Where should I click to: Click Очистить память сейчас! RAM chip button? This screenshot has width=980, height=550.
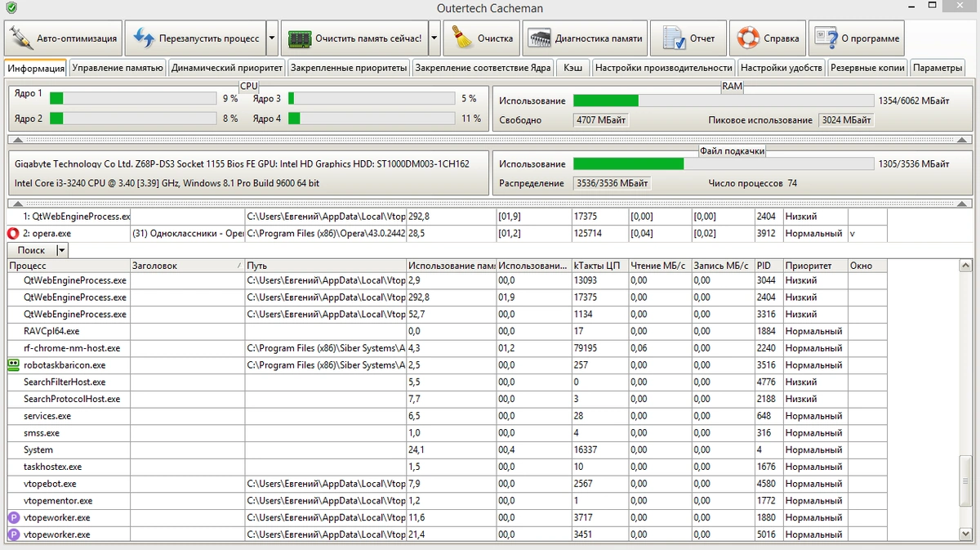pyautogui.click(x=354, y=38)
